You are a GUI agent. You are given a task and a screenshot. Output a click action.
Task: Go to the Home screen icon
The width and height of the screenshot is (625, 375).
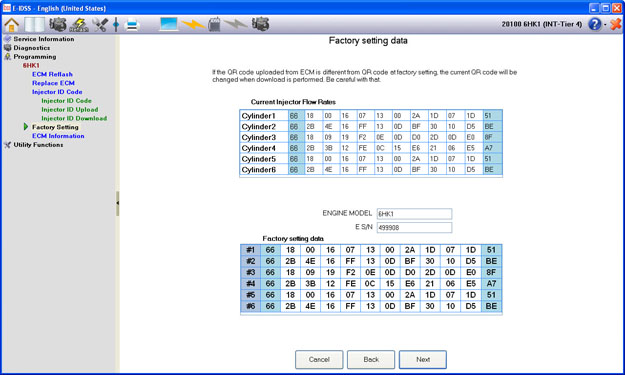point(11,25)
